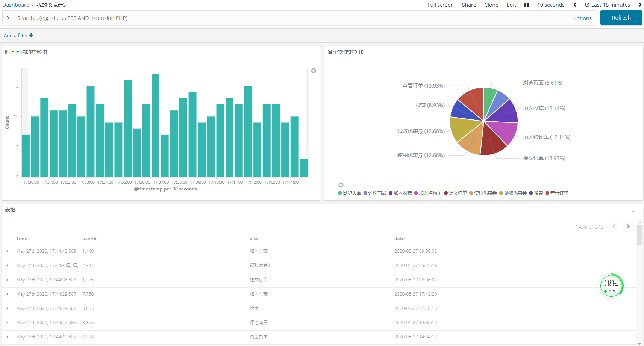Expand the row for userId 2,347
This screenshot has width=644, height=346.
[x=7, y=266]
